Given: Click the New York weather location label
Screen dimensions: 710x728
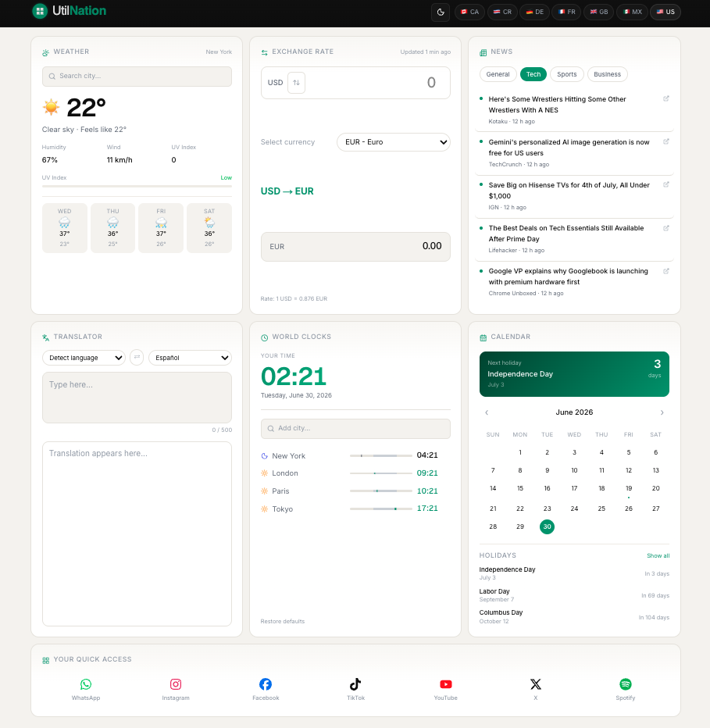Looking at the screenshot, I should [x=219, y=52].
